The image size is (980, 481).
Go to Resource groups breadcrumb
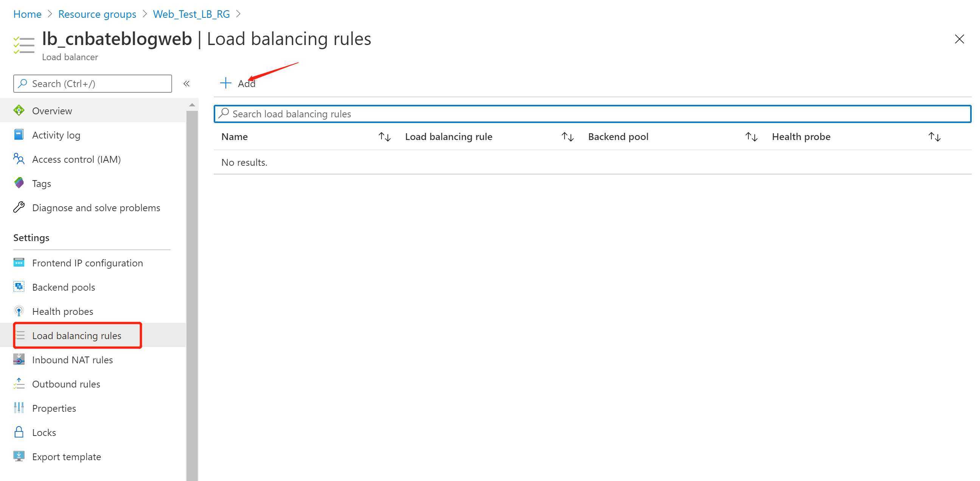(x=97, y=14)
